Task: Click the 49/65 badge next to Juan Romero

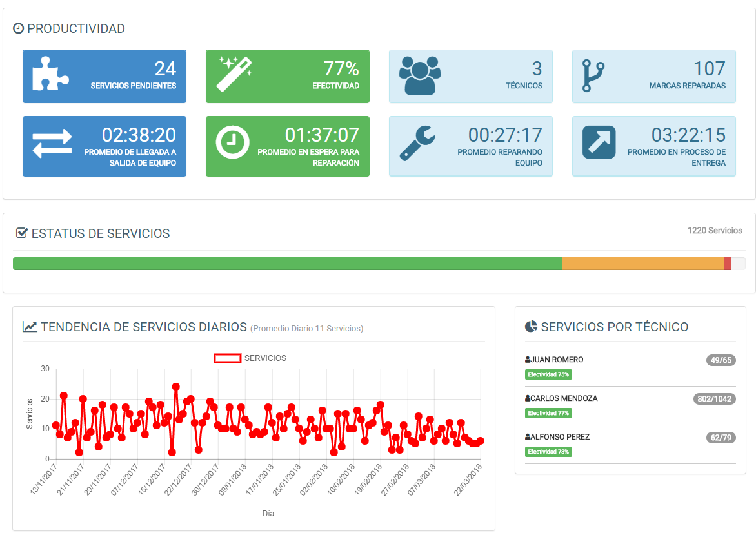Action: pyautogui.click(x=722, y=360)
